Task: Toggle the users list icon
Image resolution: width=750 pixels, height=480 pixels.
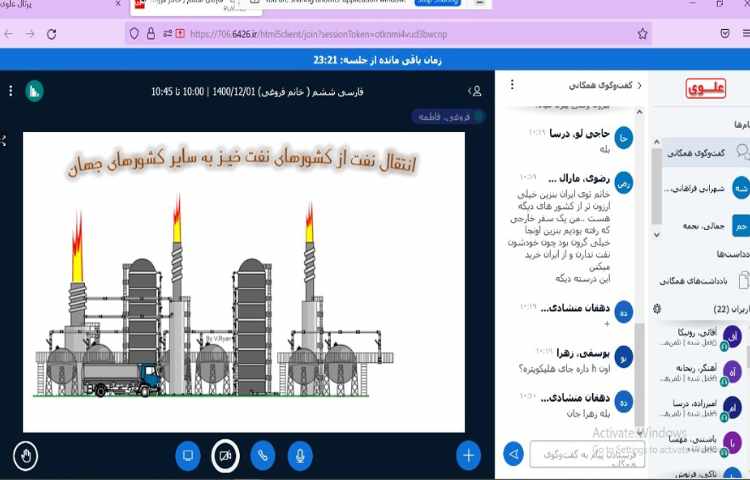Action: coord(475,91)
